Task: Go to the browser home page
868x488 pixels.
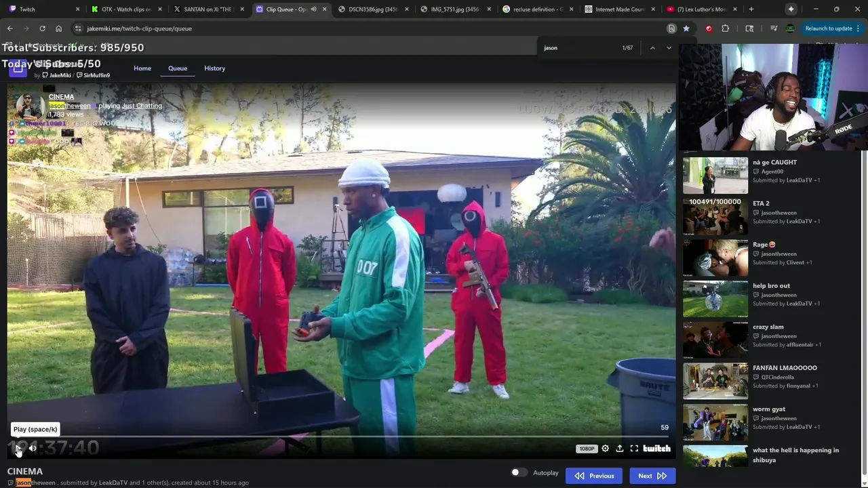Action: point(58,28)
